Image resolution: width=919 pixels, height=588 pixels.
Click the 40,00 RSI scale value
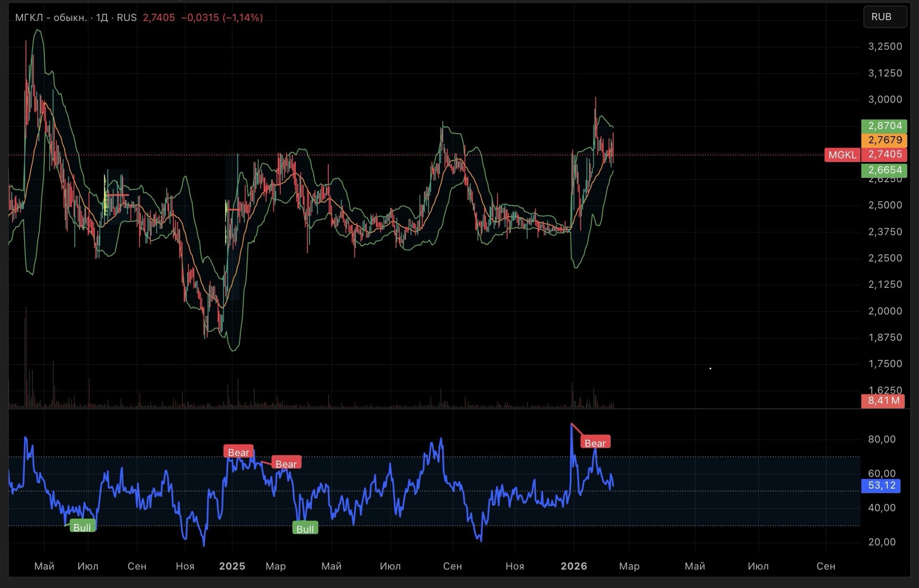[882, 507]
